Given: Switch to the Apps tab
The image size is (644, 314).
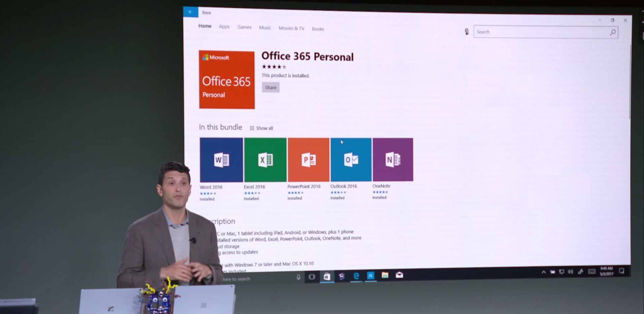Looking at the screenshot, I should pyautogui.click(x=224, y=27).
